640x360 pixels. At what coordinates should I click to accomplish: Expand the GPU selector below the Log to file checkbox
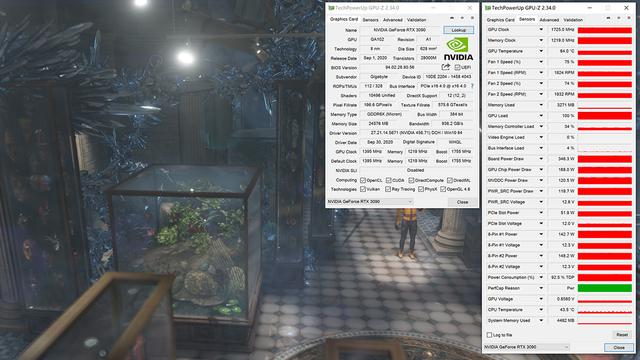527,347
